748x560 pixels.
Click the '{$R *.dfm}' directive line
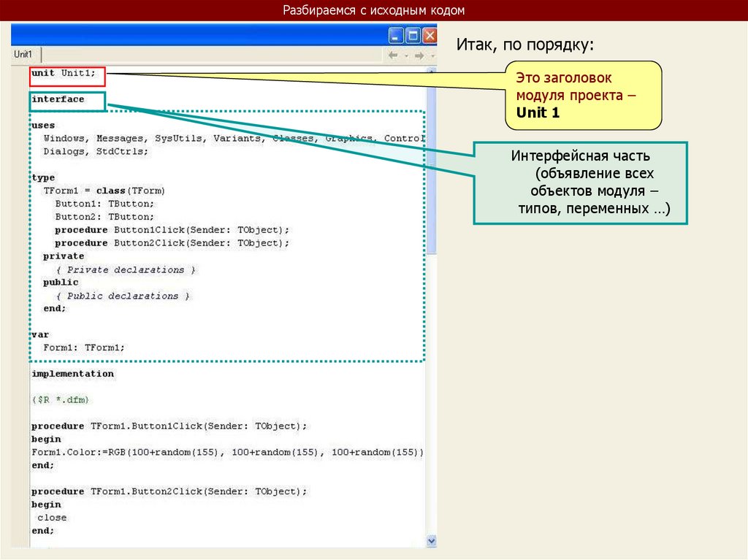tap(60, 399)
